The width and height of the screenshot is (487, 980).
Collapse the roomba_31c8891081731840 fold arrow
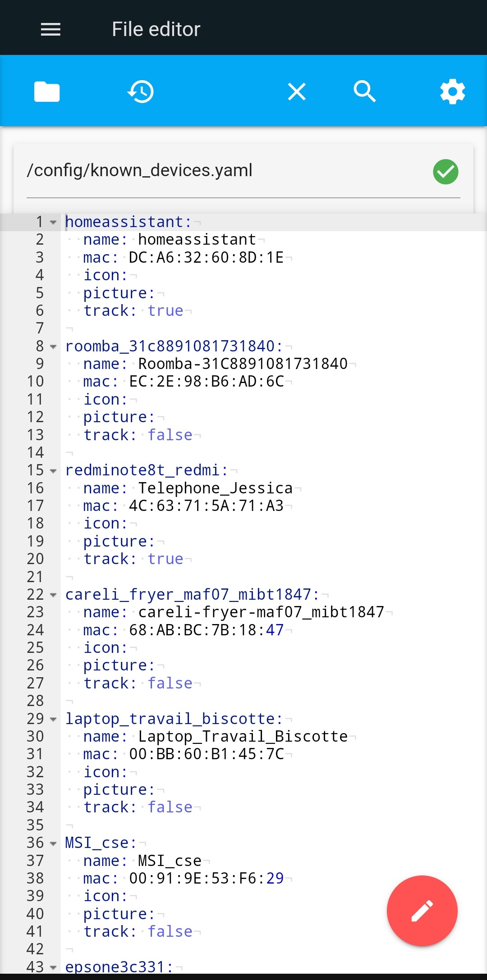click(53, 346)
